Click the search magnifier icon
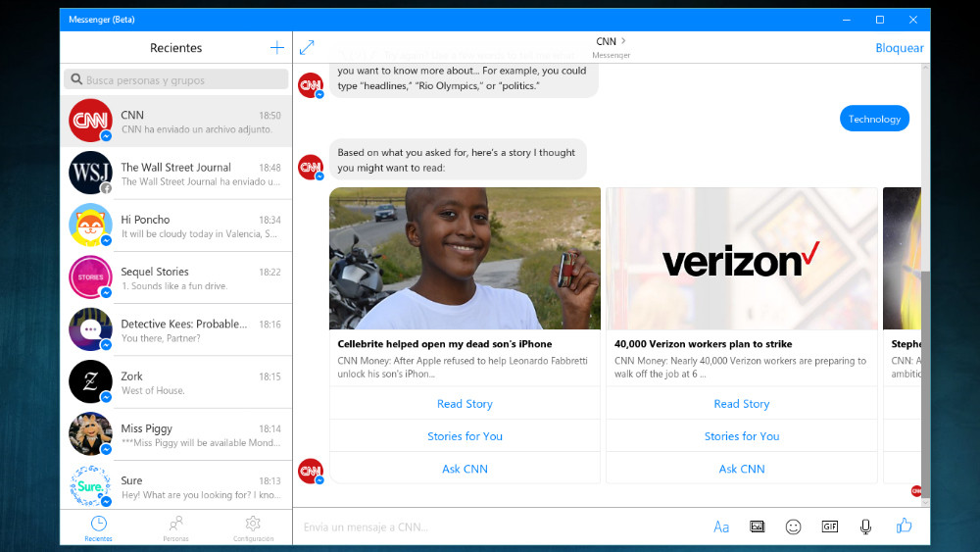The image size is (980, 552). (76, 79)
